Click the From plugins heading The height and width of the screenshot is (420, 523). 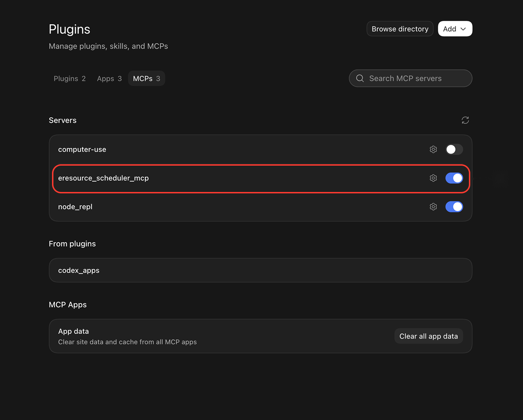click(72, 244)
